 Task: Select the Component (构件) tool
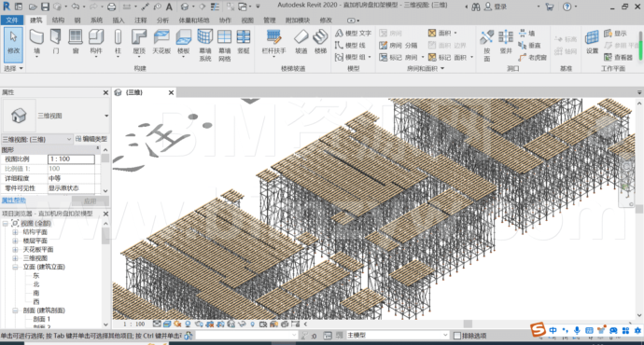(x=96, y=42)
